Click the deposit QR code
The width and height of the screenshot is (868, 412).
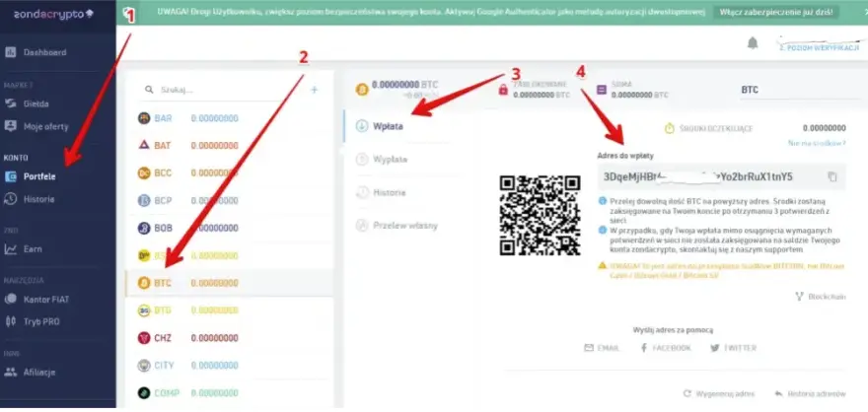click(x=540, y=215)
